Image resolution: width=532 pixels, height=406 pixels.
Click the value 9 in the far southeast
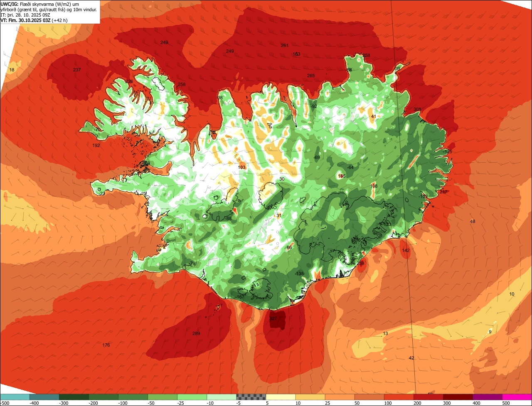pos(490,332)
